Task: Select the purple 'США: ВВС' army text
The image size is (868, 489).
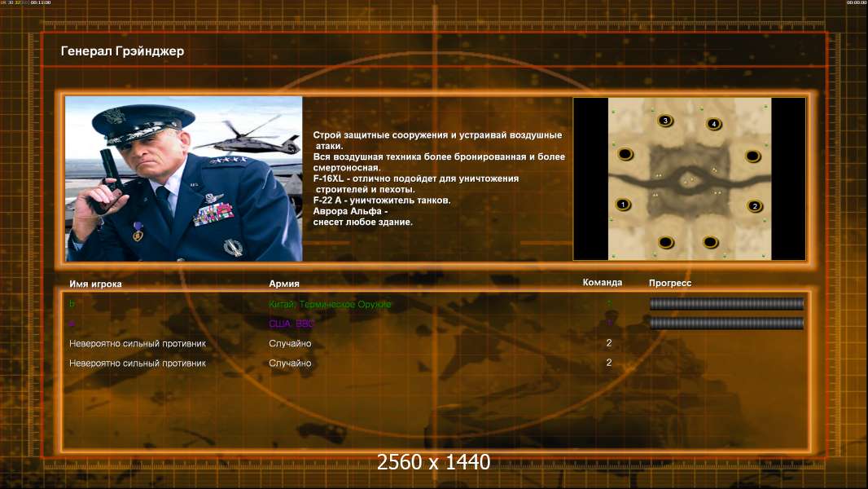Action: (x=292, y=324)
